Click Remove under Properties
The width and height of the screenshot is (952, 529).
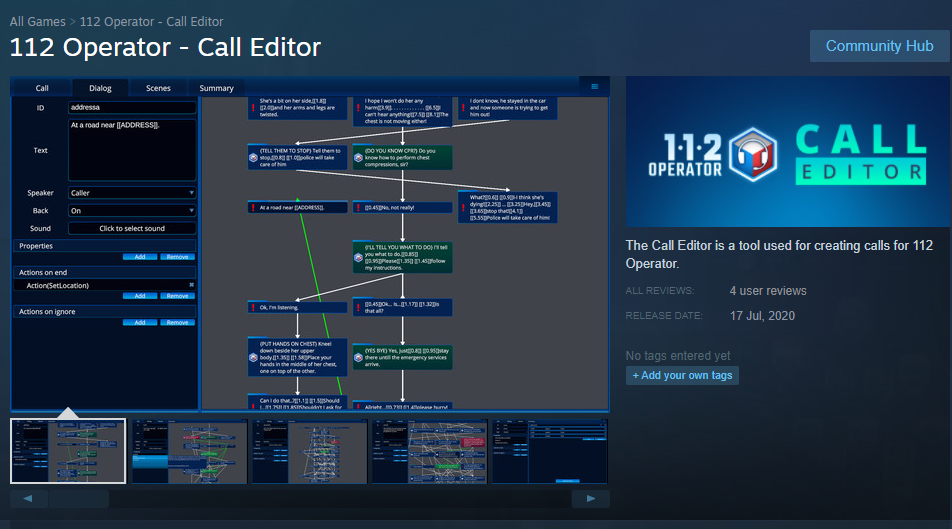[177, 257]
